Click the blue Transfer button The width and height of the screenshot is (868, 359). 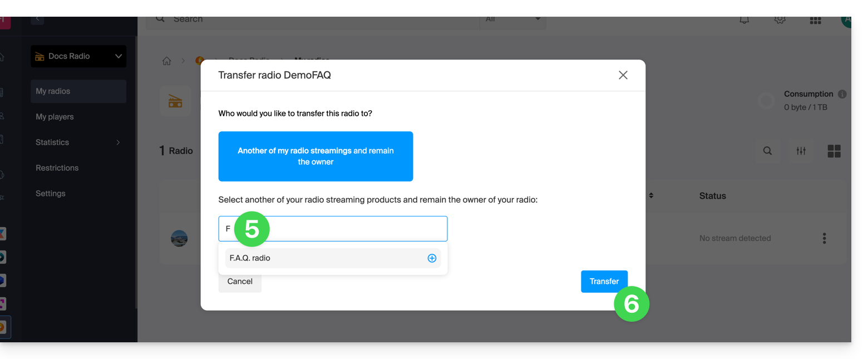604,281
